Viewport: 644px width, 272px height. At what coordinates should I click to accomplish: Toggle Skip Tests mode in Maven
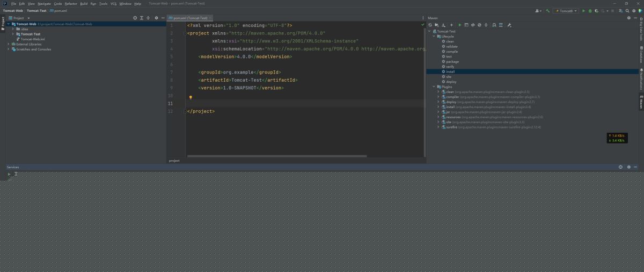pos(479,25)
